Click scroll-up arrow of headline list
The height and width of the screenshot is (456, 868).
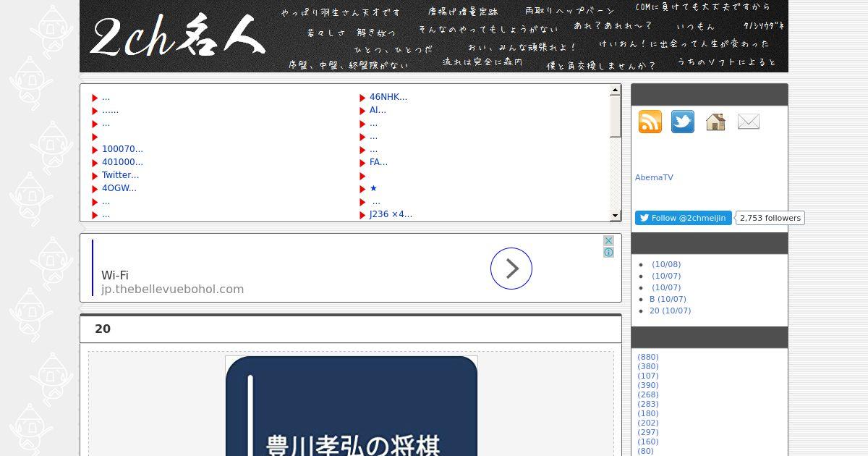pyautogui.click(x=616, y=90)
